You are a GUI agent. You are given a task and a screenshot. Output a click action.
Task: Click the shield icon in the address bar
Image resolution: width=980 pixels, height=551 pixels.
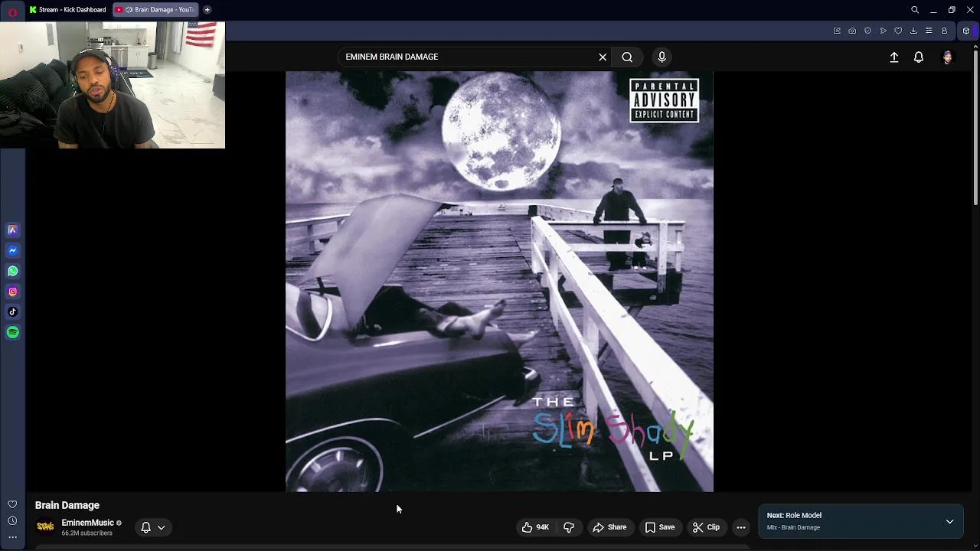[867, 31]
